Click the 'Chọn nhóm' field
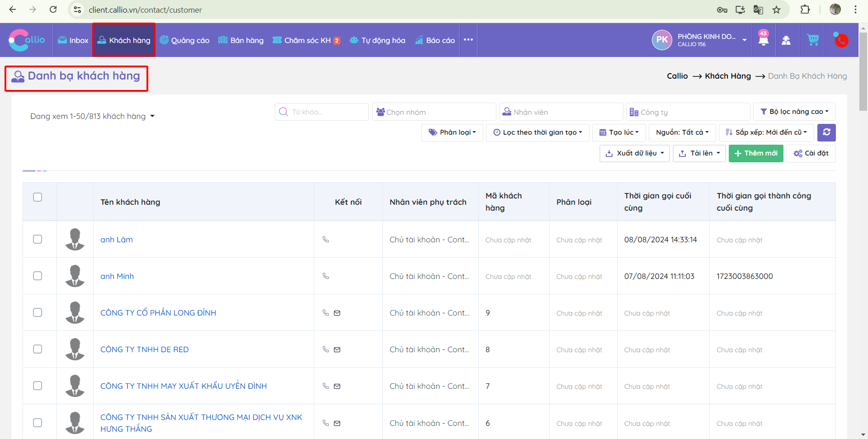The width and height of the screenshot is (868, 439). click(x=434, y=112)
